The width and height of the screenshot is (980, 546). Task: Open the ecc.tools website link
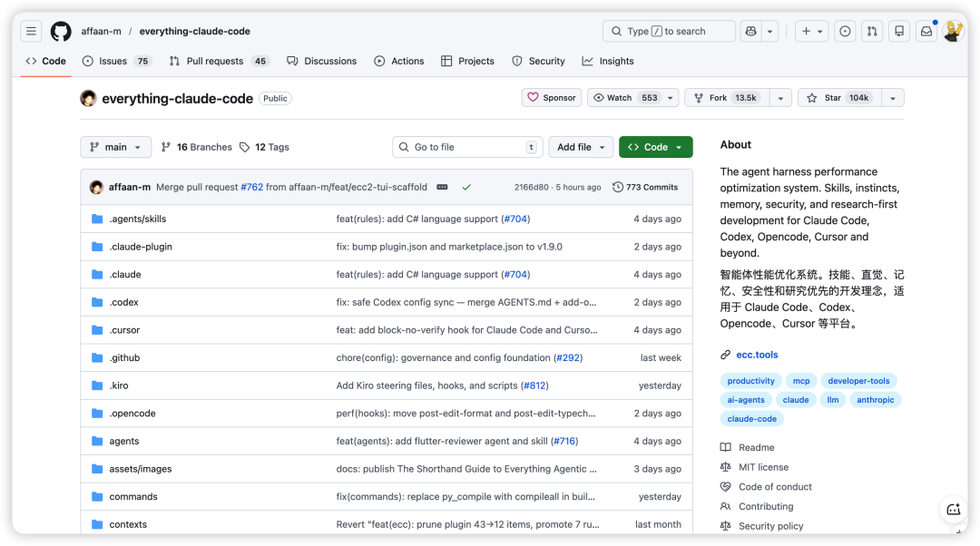757,355
